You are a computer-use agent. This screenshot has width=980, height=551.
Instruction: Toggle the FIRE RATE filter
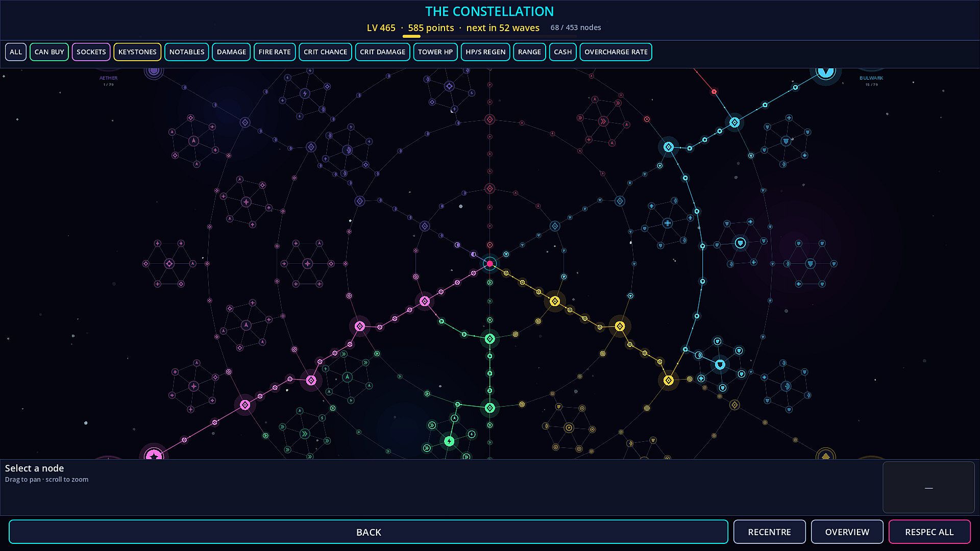click(275, 52)
